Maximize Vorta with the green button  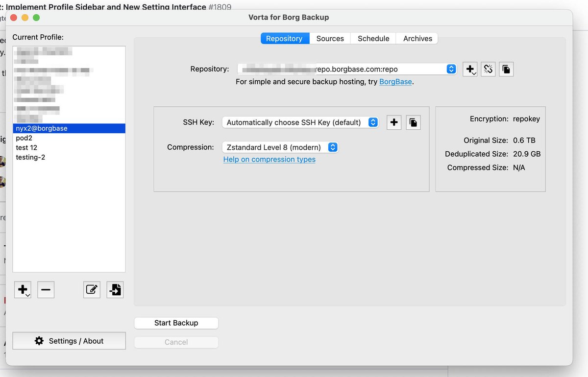tap(36, 18)
